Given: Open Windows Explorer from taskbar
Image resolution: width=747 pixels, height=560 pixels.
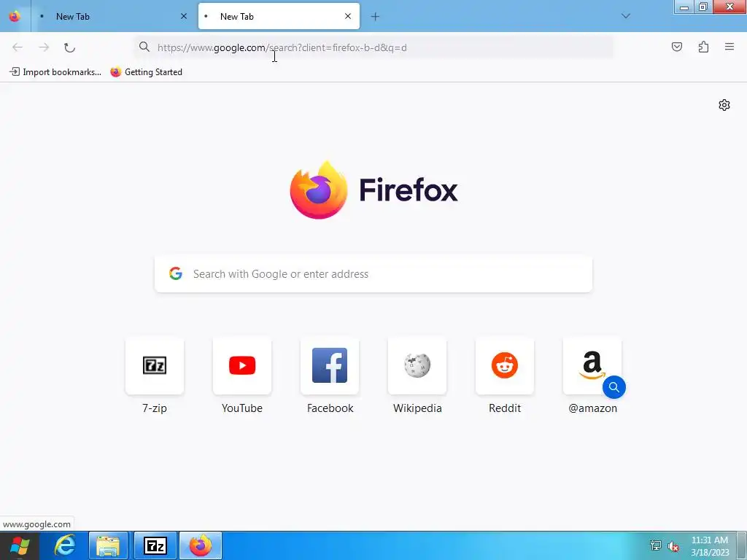Looking at the screenshot, I should (x=108, y=545).
